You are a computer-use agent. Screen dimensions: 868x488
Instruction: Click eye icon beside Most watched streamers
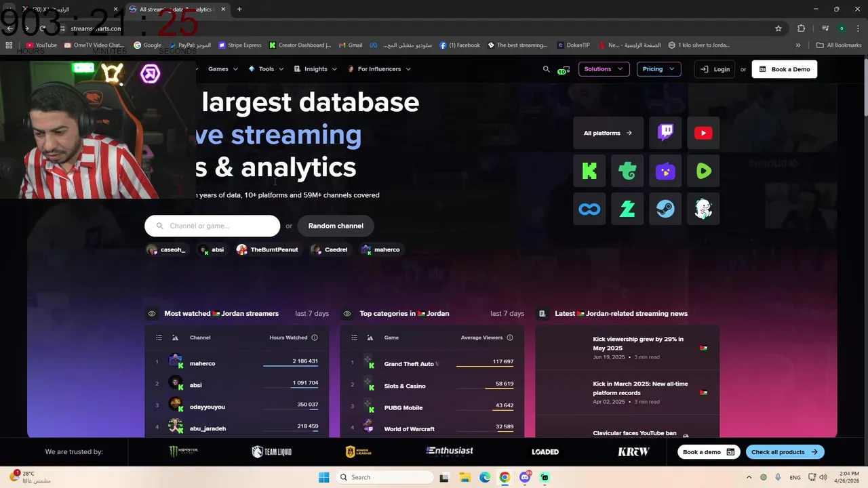[x=151, y=314]
